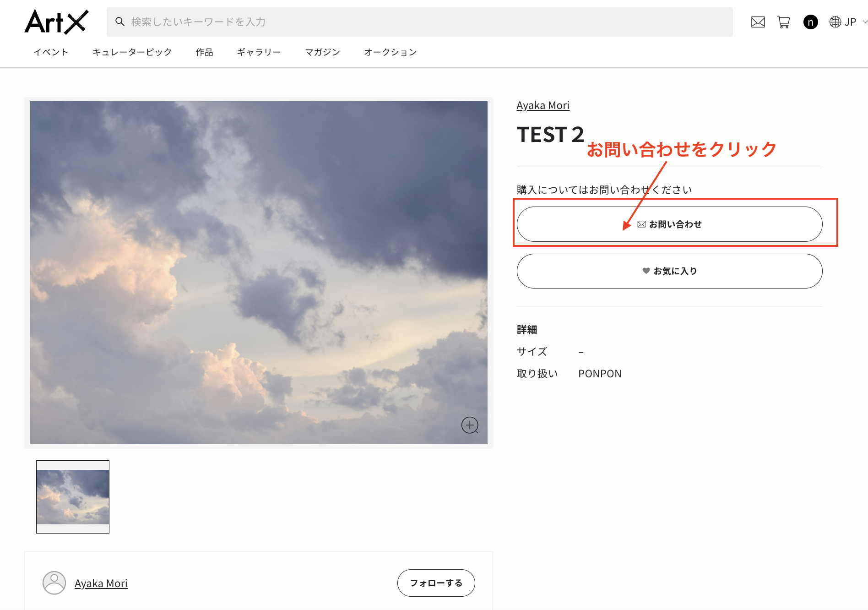Screen dimensions: 868x610
Task: Open the イベント menu
Action: (51, 52)
